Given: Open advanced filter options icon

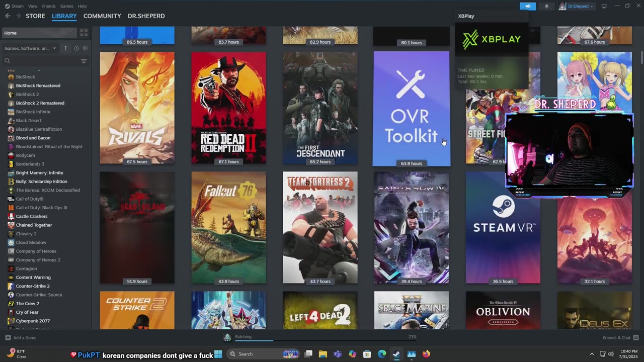Looking at the screenshot, I should click(x=84, y=61).
